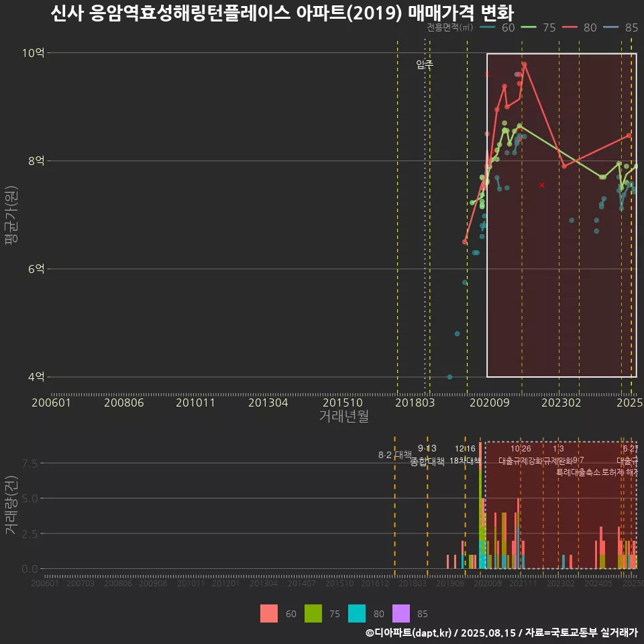644x644 pixels.
Task: Click 200601 on the price chart x-axis
Action: 51,402
